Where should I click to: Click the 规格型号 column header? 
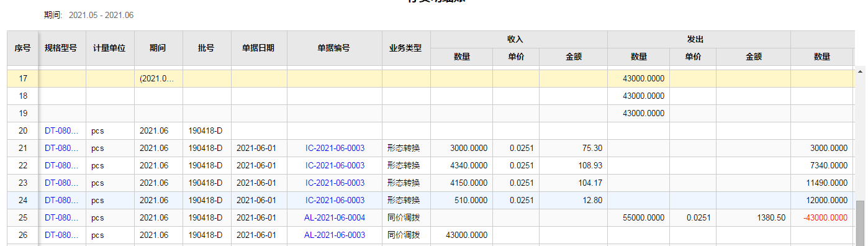pyautogui.click(x=61, y=48)
